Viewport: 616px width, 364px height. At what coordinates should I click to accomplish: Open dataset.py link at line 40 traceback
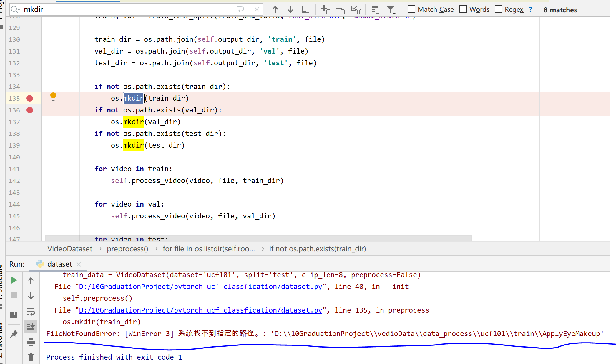[200, 287]
